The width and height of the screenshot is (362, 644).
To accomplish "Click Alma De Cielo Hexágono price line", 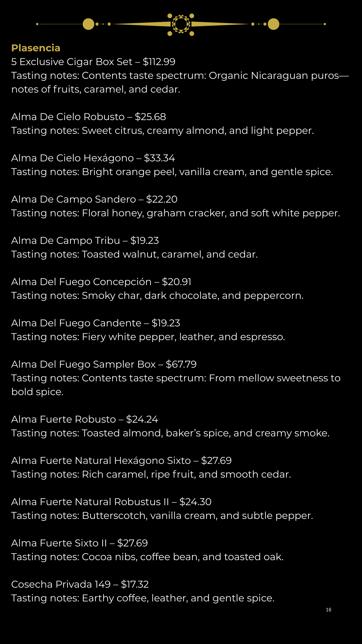I will (93, 158).
